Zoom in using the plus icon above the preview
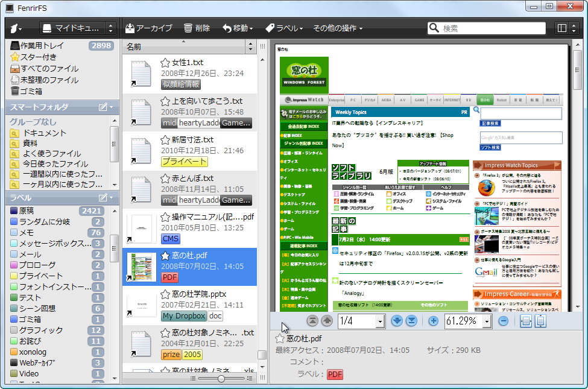 tap(432, 321)
